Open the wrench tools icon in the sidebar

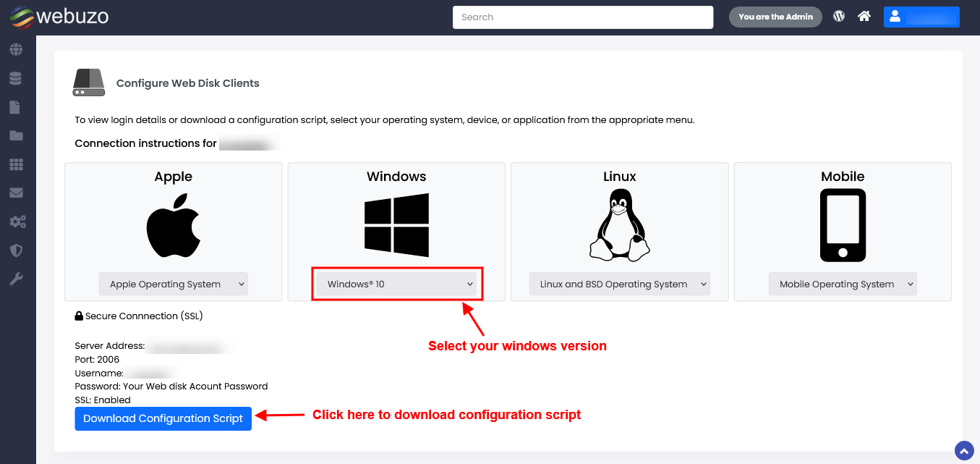[17, 278]
